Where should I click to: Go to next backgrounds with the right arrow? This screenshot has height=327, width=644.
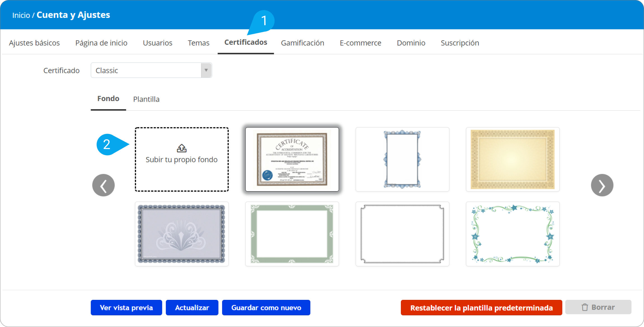point(602,185)
